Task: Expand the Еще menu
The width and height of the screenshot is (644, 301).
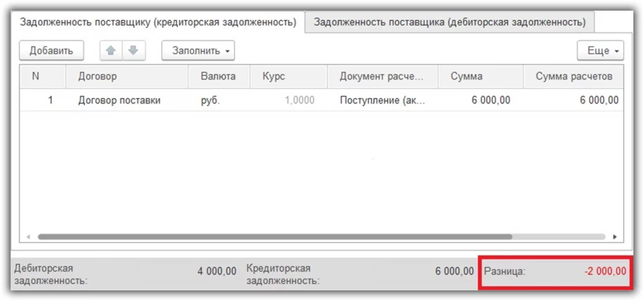Action: pyautogui.click(x=600, y=50)
